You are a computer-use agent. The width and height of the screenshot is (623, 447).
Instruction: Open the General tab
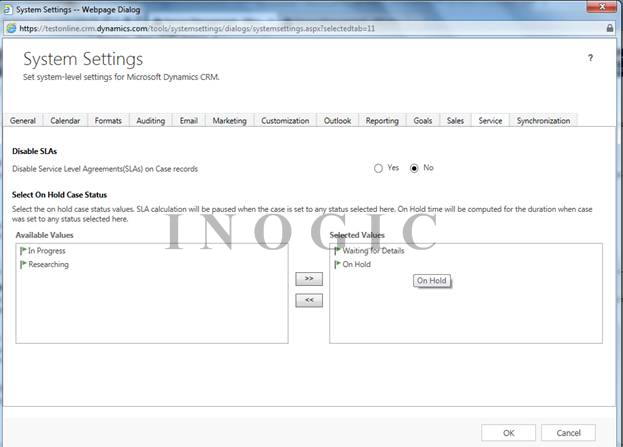[x=23, y=120]
